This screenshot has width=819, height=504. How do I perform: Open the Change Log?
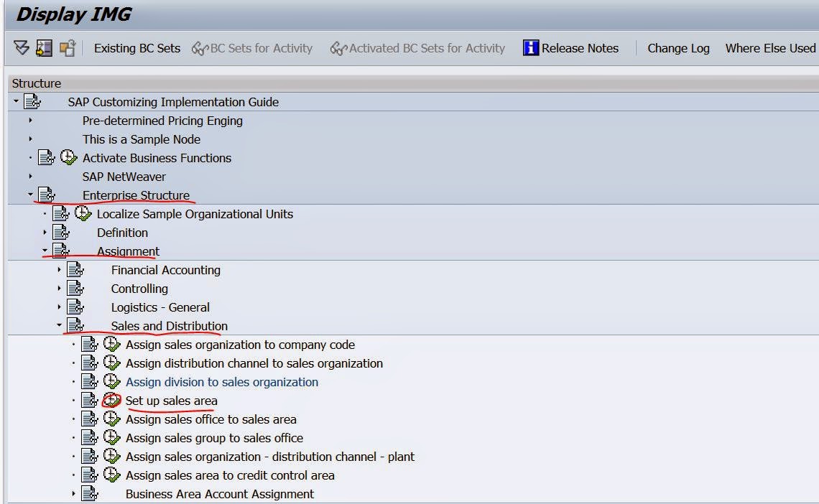click(678, 48)
